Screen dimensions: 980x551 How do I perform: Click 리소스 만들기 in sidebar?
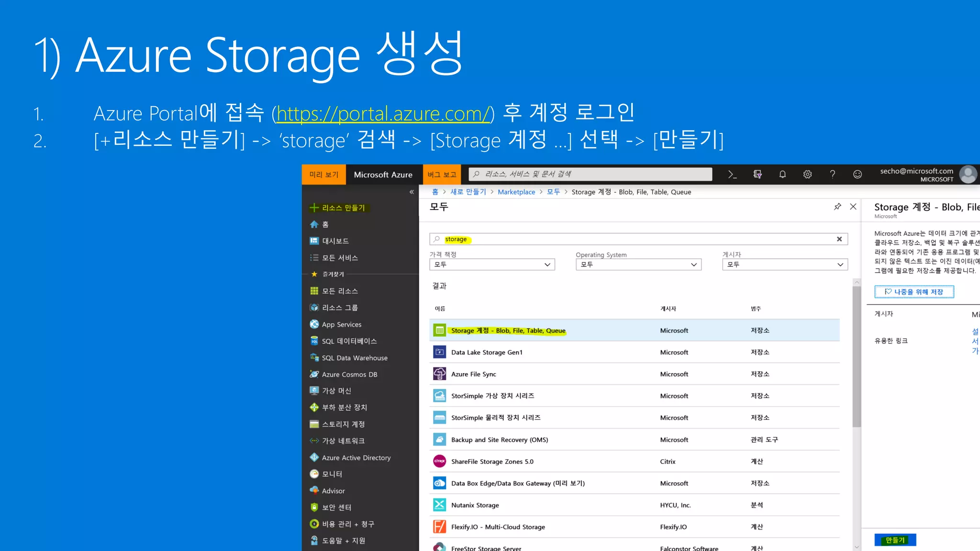click(x=337, y=208)
